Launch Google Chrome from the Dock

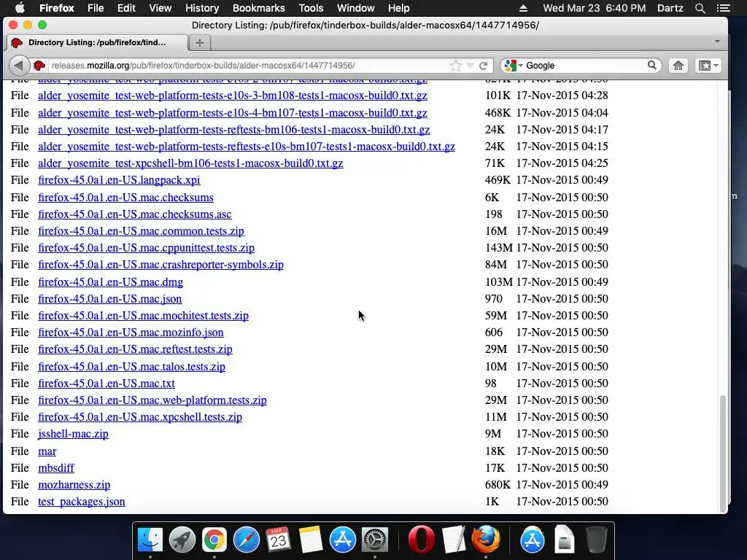tap(214, 540)
